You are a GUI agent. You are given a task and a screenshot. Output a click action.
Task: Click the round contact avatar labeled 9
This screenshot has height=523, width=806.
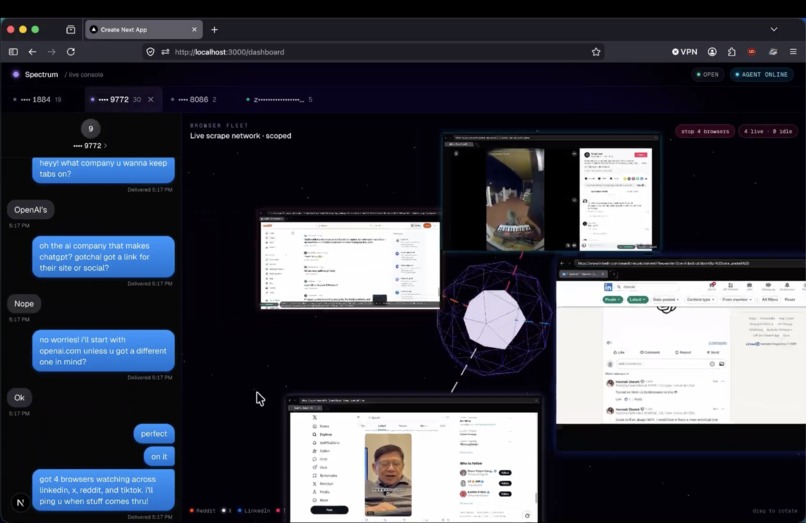90,129
